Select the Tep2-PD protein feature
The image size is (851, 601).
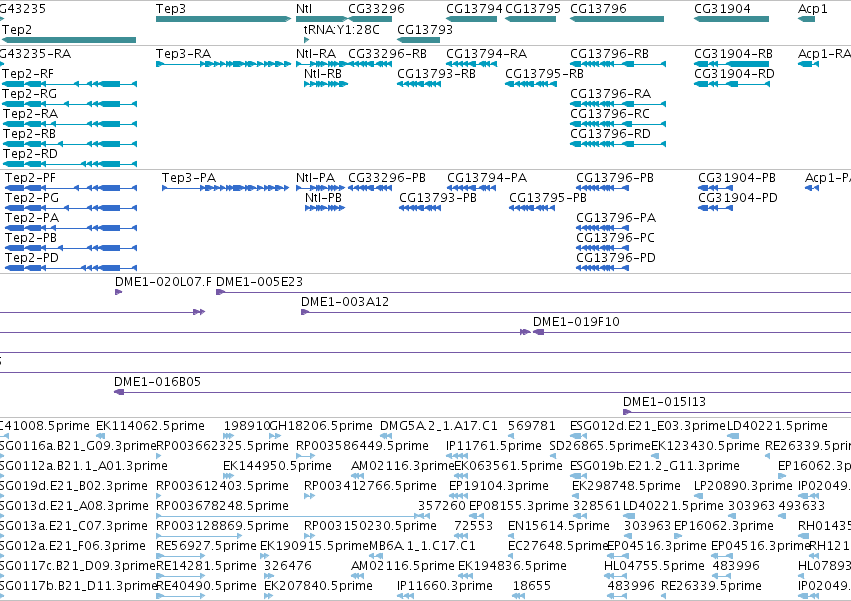click(x=71, y=268)
